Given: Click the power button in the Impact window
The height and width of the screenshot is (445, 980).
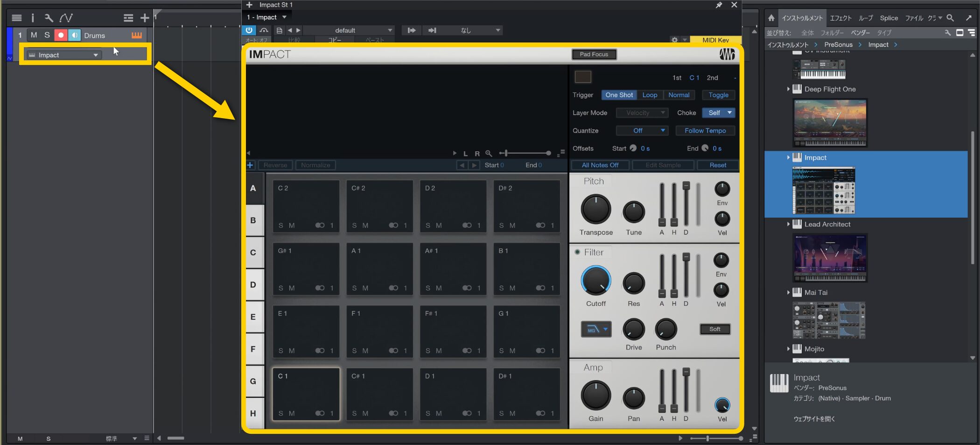Looking at the screenshot, I should tap(249, 30).
